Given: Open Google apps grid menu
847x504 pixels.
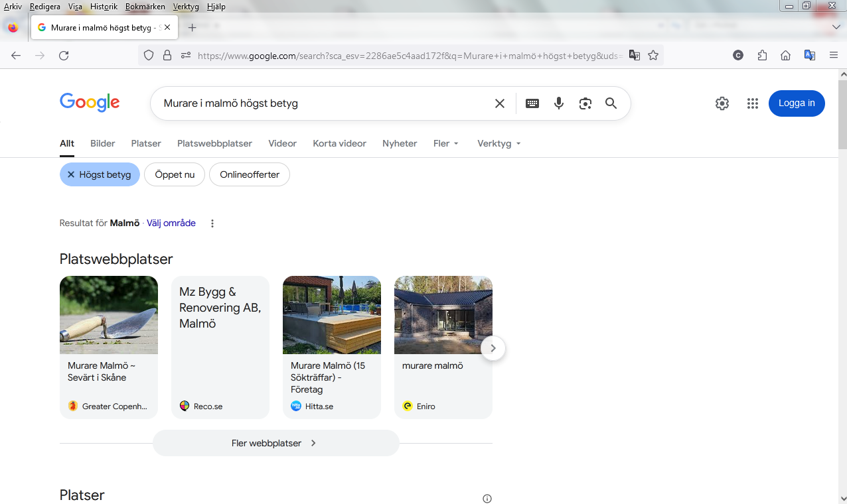Looking at the screenshot, I should point(752,103).
